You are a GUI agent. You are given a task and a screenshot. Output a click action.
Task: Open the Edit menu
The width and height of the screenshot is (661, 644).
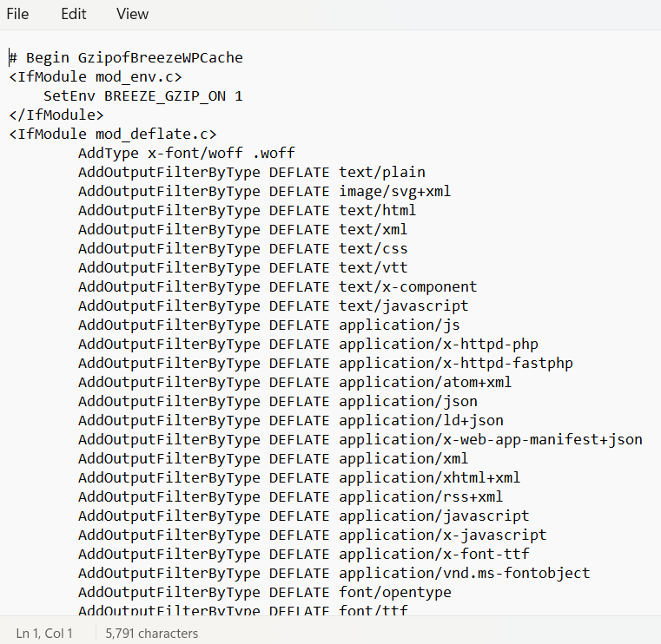pos(74,14)
